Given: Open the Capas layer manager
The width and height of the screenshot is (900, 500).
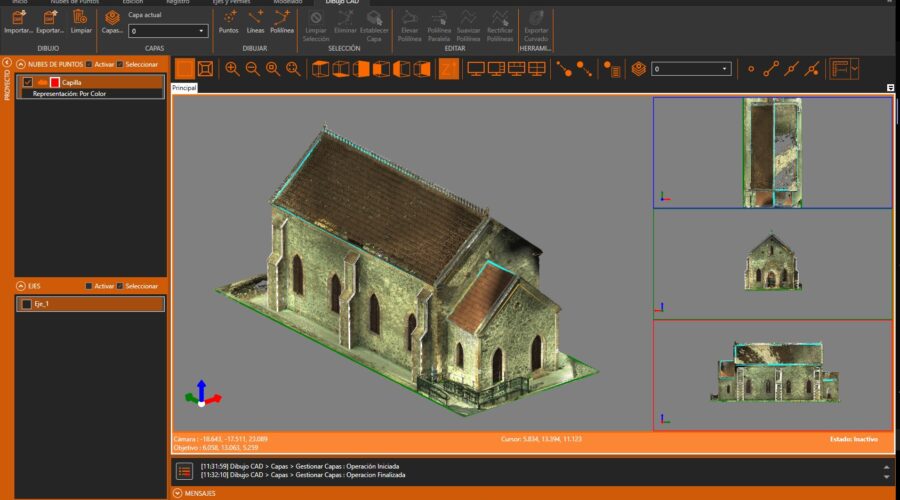Looking at the screenshot, I should [112, 20].
